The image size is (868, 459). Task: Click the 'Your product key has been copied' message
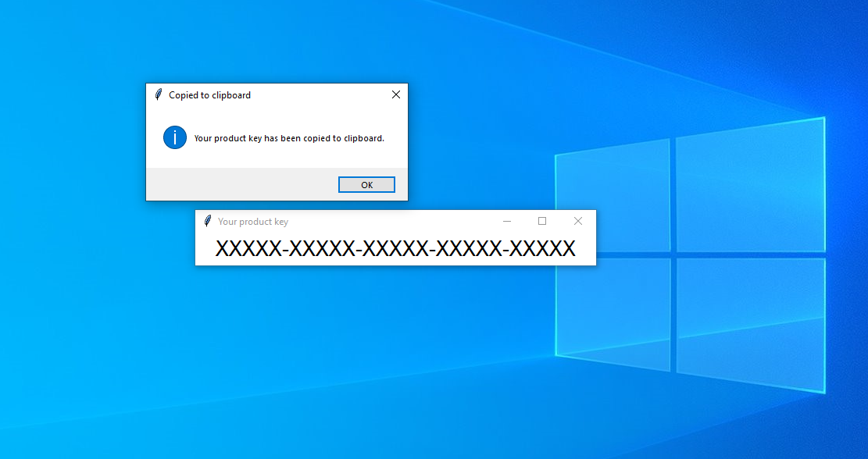[x=289, y=138]
